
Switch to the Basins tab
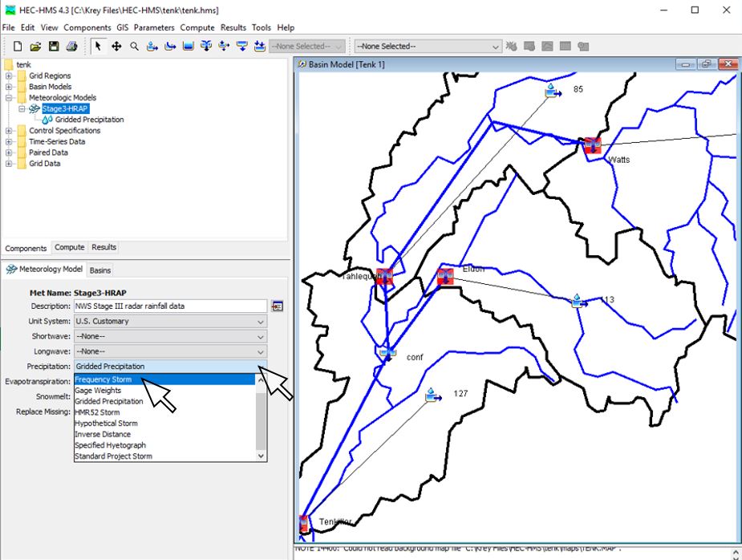(100, 270)
